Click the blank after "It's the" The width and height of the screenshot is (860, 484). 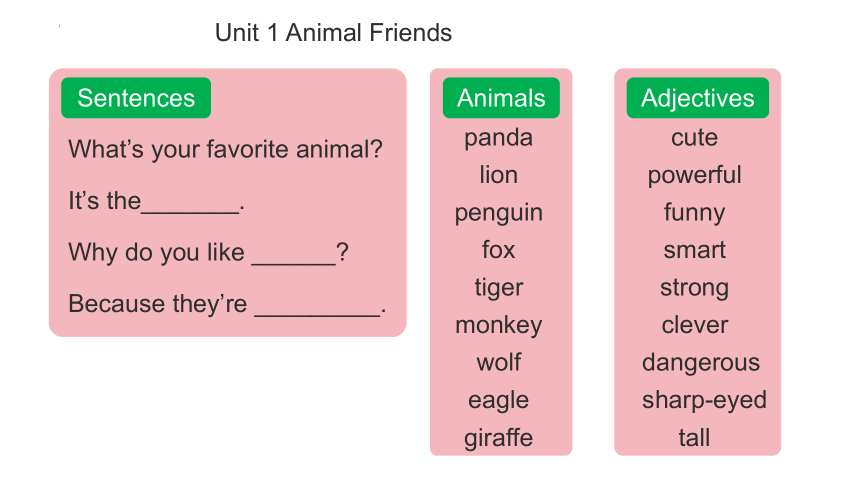pyautogui.click(x=190, y=204)
